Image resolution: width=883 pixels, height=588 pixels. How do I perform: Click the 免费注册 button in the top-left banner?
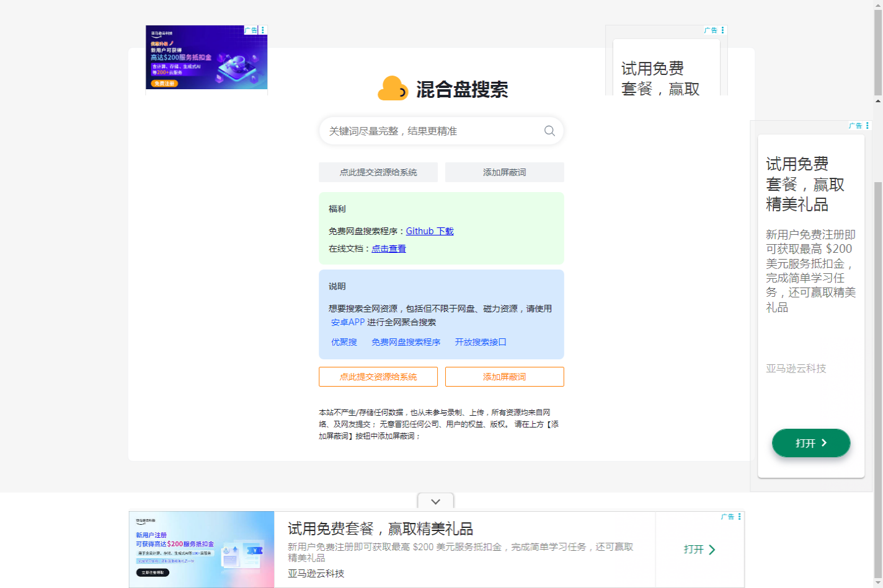[x=163, y=82]
